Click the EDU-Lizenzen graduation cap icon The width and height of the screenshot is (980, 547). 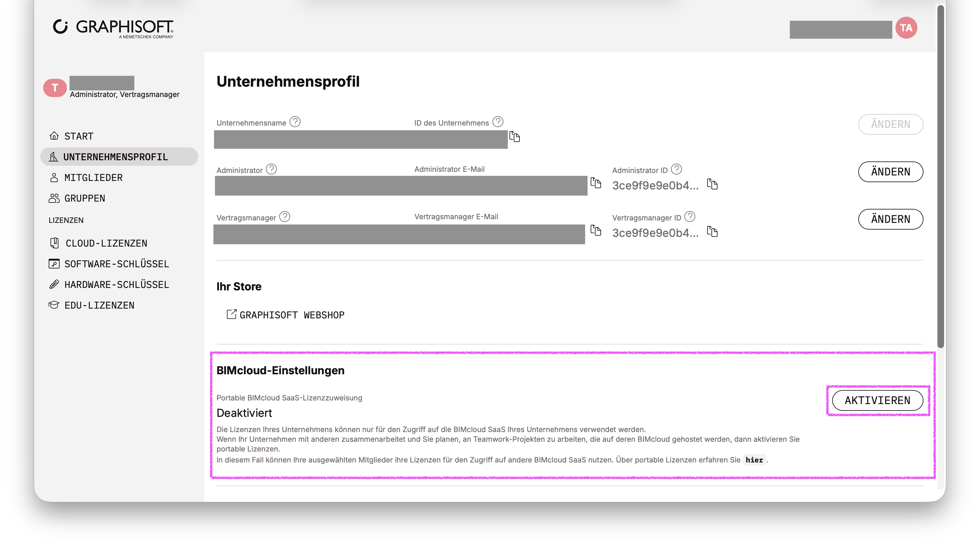point(54,305)
